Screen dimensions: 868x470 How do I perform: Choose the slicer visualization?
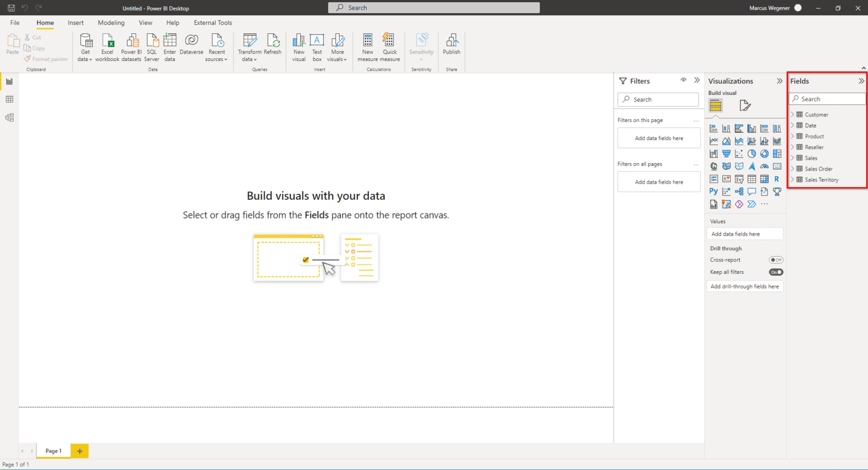[x=739, y=179]
